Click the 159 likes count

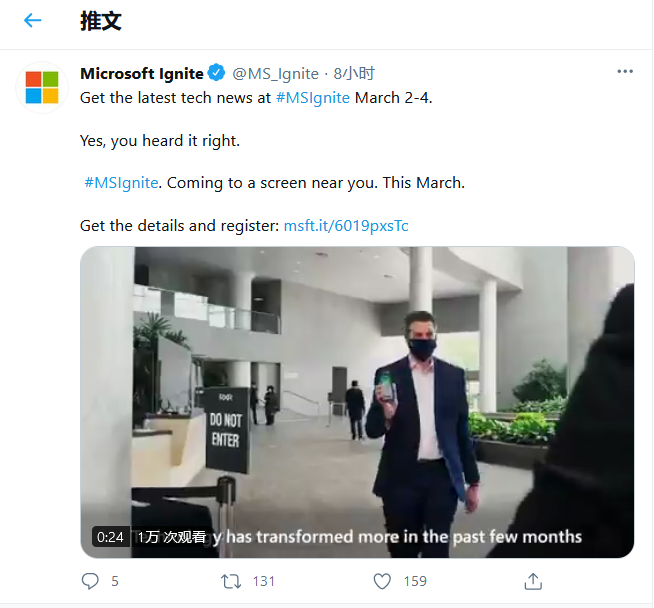tap(414, 581)
